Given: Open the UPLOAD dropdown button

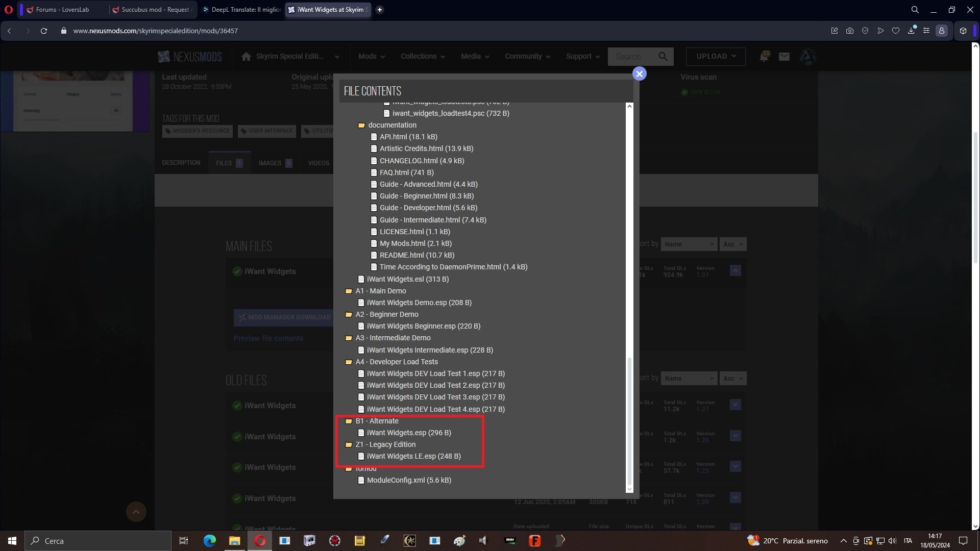Looking at the screenshot, I should [716, 57].
